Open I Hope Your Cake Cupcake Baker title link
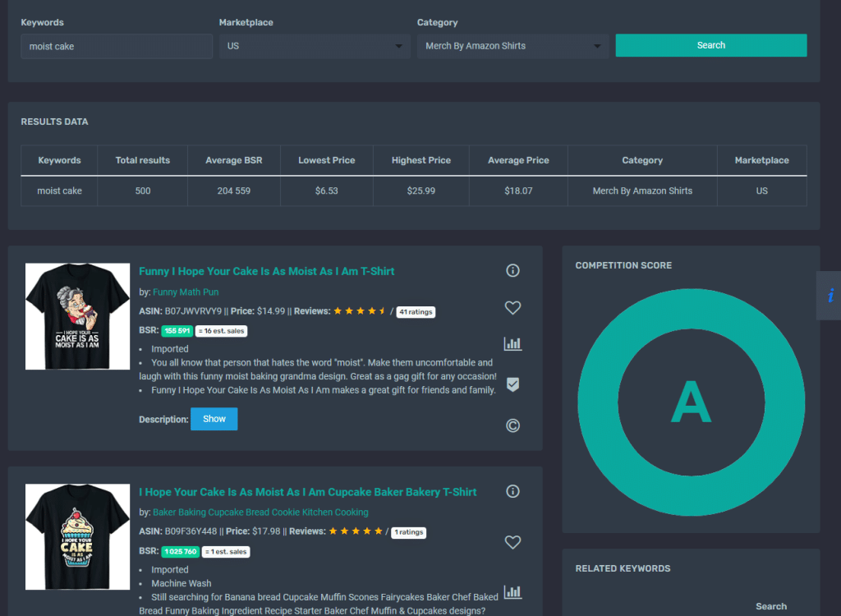 pos(308,492)
